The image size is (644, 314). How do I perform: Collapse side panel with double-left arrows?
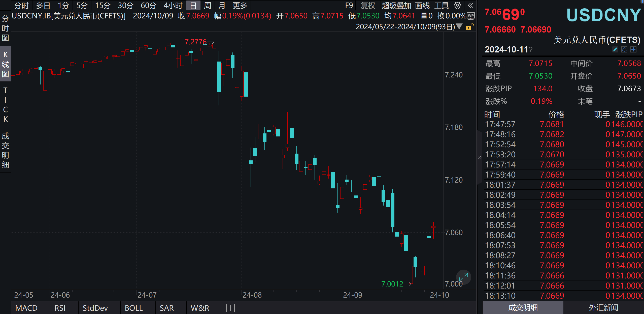(x=470, y=5)
